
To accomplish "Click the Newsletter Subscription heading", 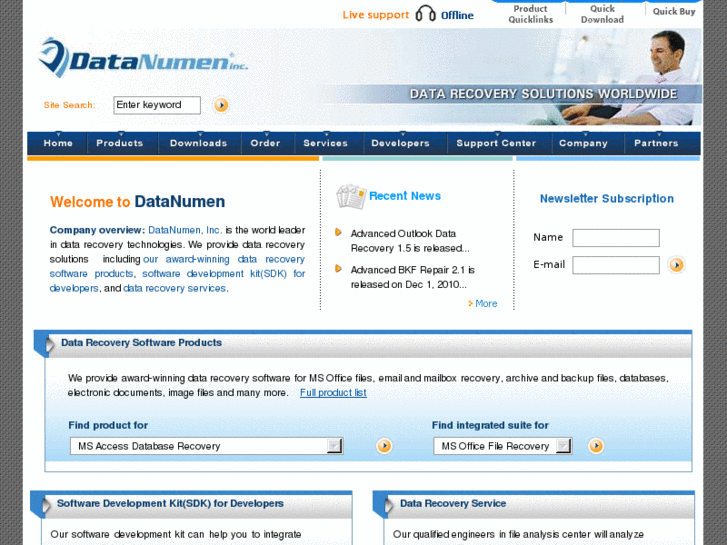I will 606,199.
